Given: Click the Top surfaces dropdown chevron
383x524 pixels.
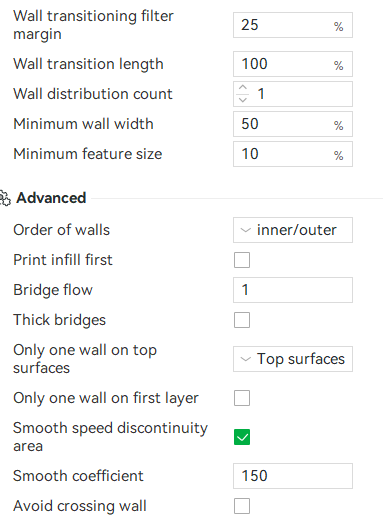Looking at the screenshot, I should [x=246, y=359].
